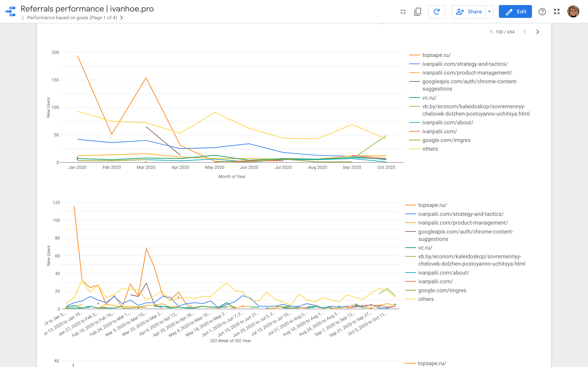Advance table rows with the pagination next arrow

[537, 32]
